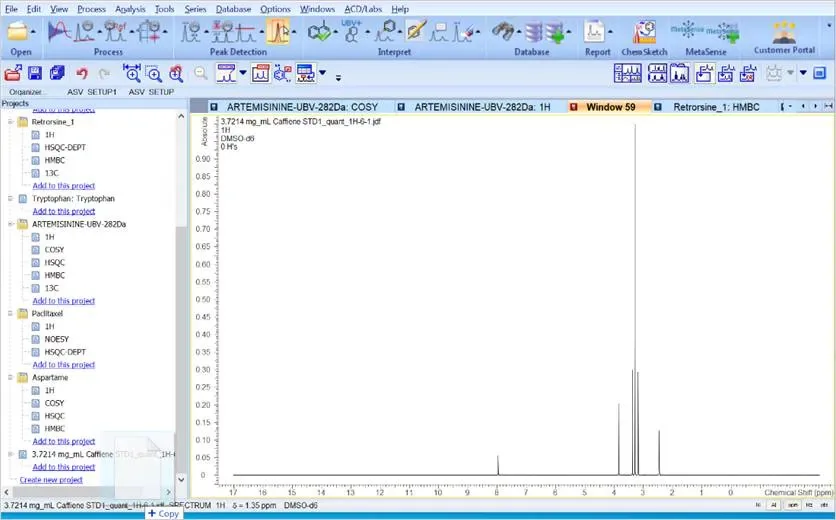Click the Open folder icon in the ribbon
Viewport: 836px width, 520px height.
point(17,31)
